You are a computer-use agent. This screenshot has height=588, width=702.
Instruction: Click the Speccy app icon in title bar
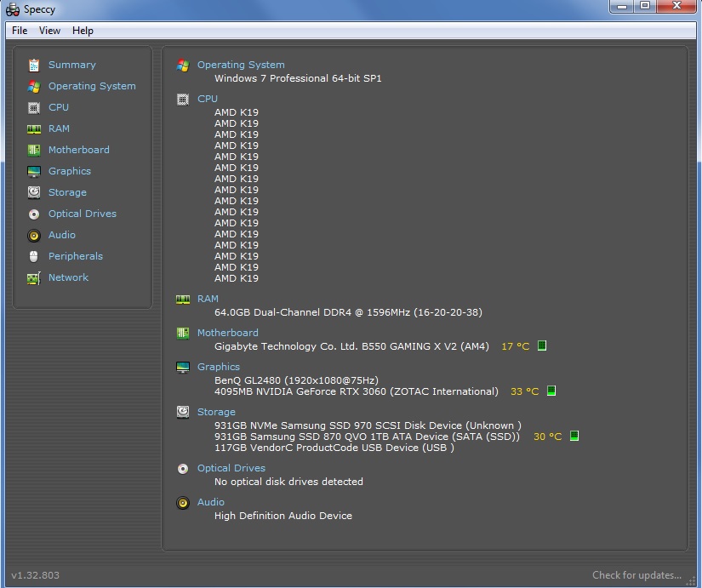[13, 9]
